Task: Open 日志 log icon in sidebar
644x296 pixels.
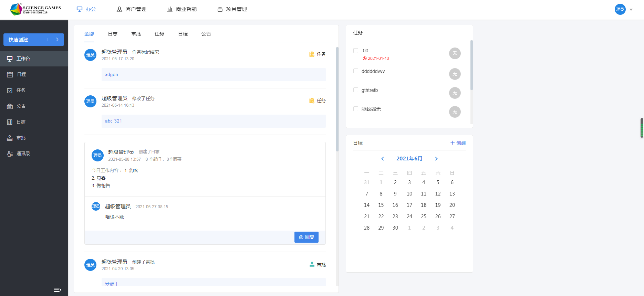Action: [10, 122]
